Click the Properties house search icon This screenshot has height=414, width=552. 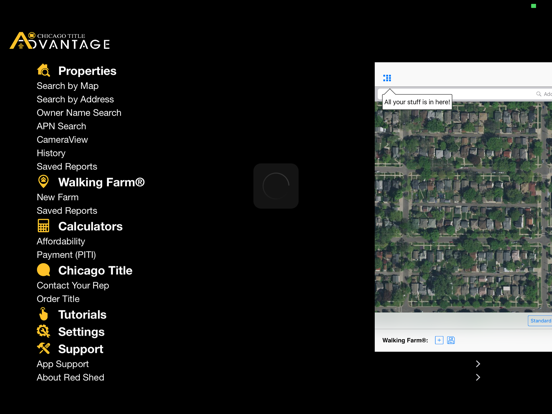coord(44,70)
